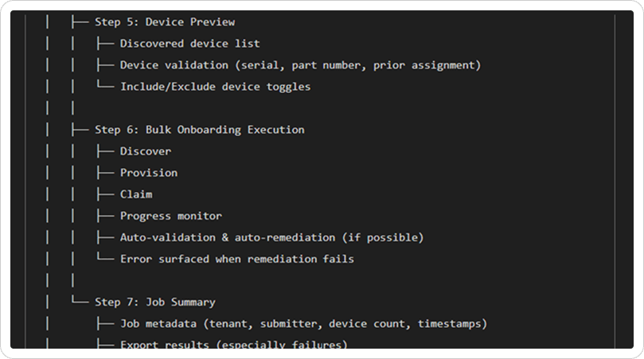Select the Job metadata entry
644x359 pixels.
click(303, 324)
